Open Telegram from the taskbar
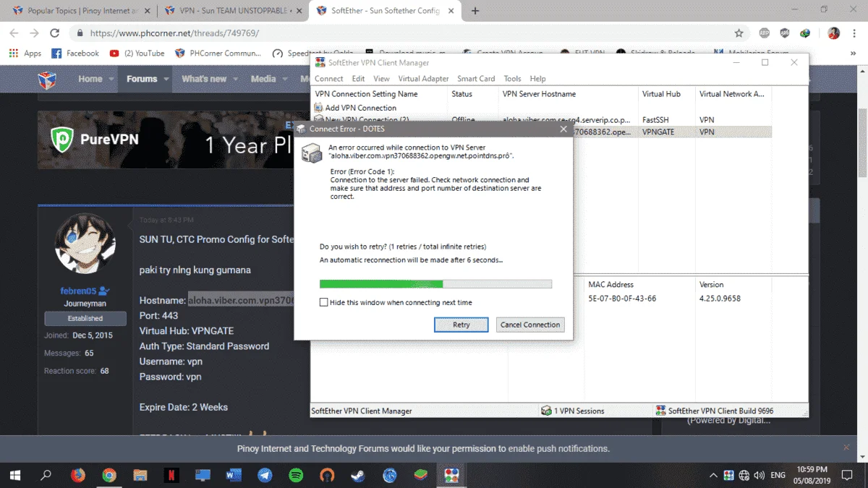 265,475
